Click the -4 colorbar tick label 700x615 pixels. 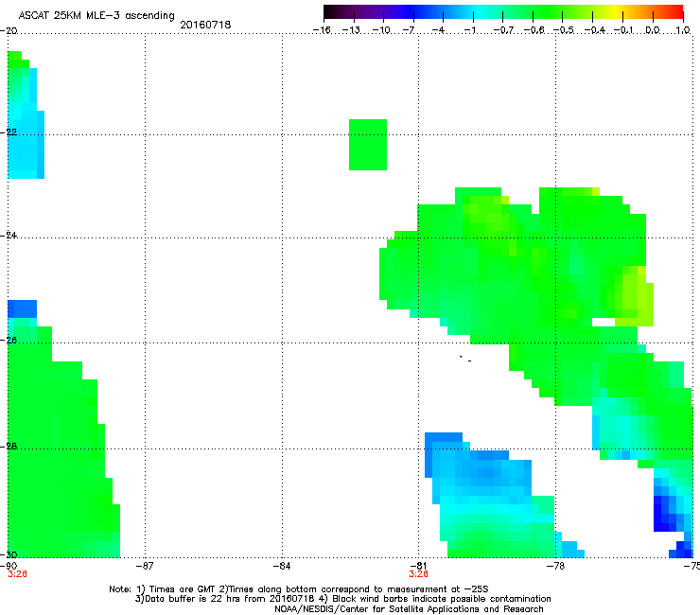point(438,30)
